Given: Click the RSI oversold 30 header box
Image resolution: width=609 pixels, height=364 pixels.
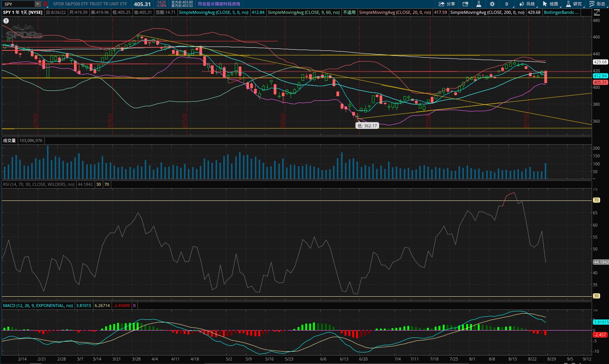Looking at the screenshot, I should 99,184.
